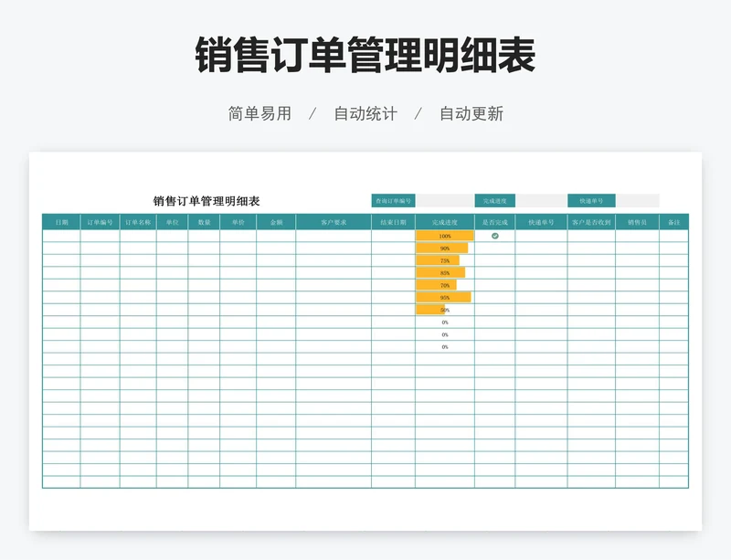Select the 单位 column header
This screenshot has width=731, height=560.
click(x=173, y=222)
